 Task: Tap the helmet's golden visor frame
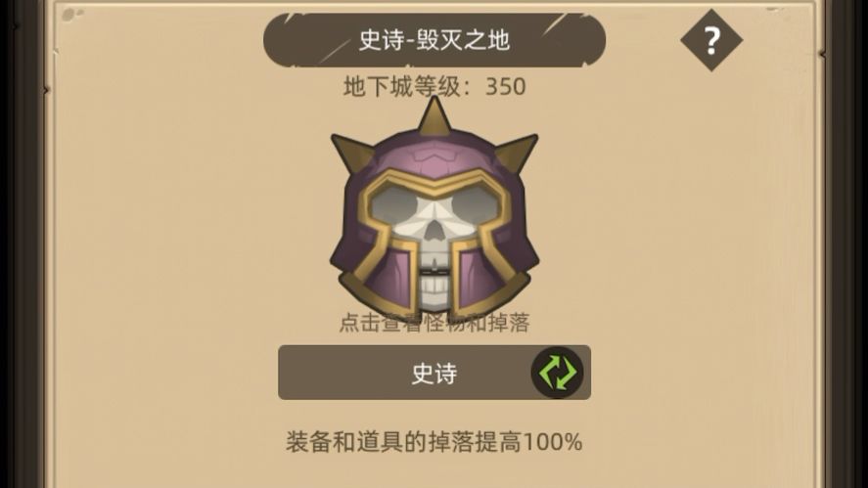coord(434,183)
